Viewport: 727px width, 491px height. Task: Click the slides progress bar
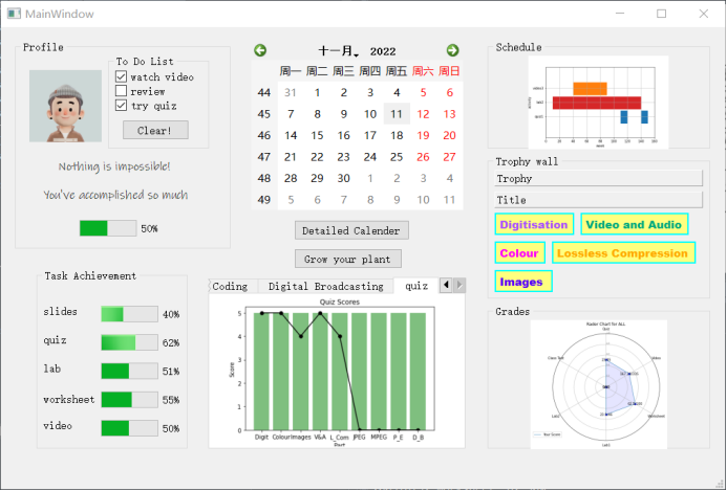[x=129, y=314]
